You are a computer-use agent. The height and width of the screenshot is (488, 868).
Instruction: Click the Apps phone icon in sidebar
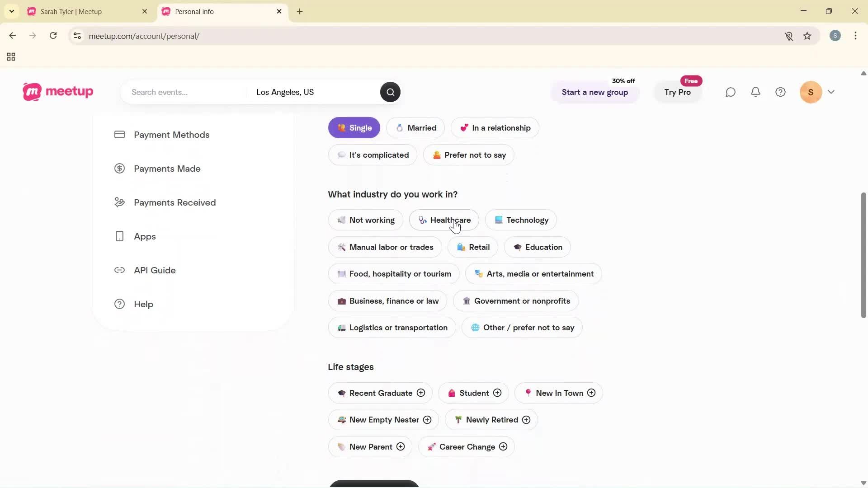tap(119, 236)
